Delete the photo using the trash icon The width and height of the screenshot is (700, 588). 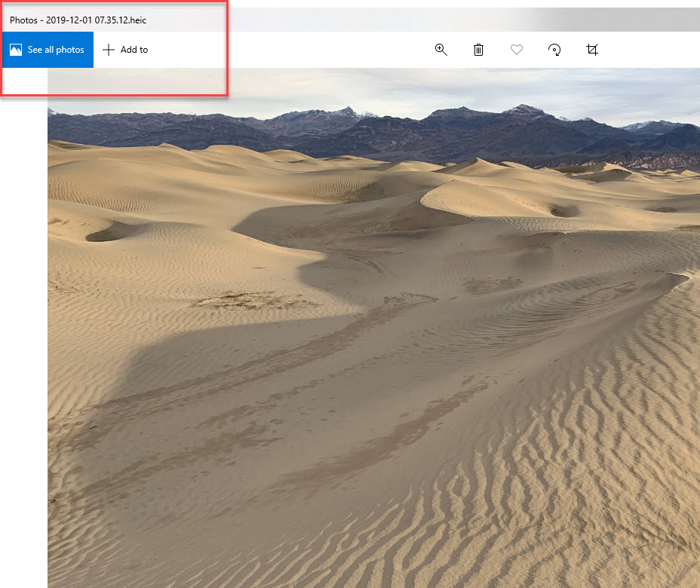478,50
